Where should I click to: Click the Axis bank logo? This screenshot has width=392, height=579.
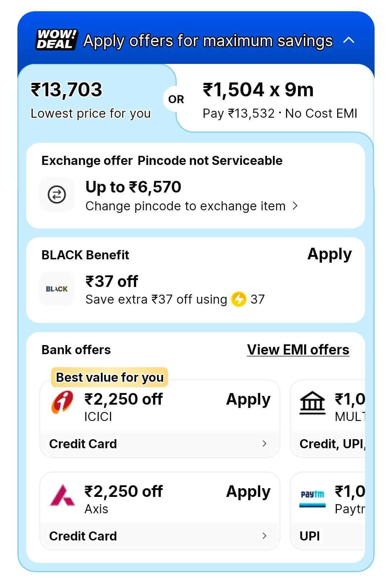click(x=62, y=495)
